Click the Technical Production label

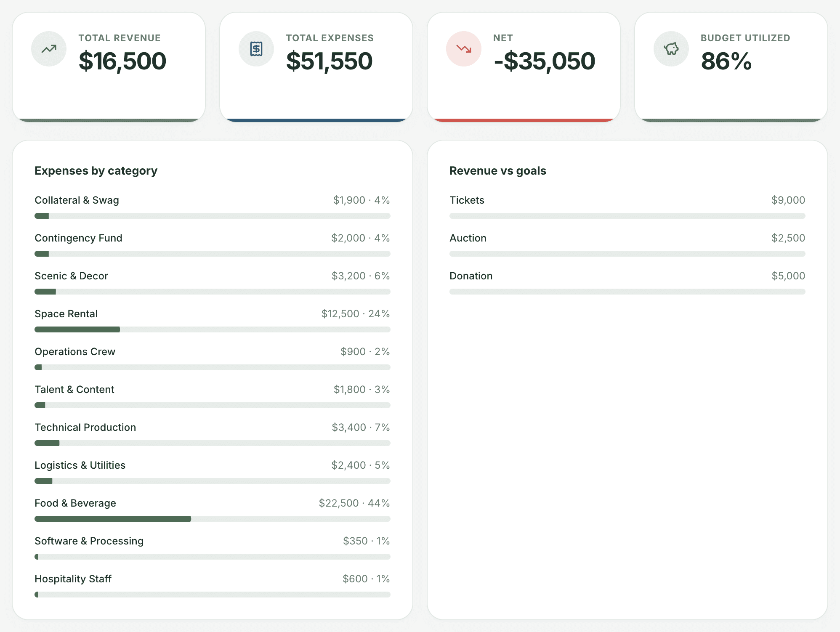coord(85,428)
